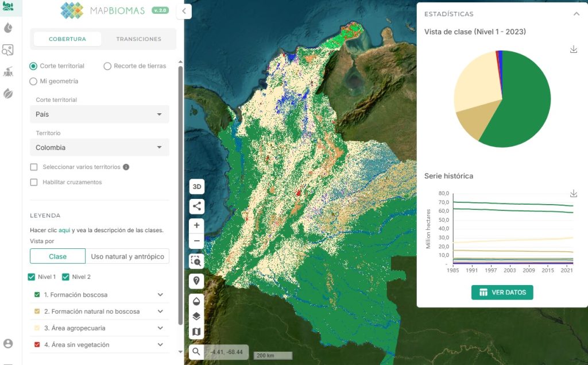588x365 pixels.
Task: Open the leaf module icon in sidebar
Action: pos(8,94)
